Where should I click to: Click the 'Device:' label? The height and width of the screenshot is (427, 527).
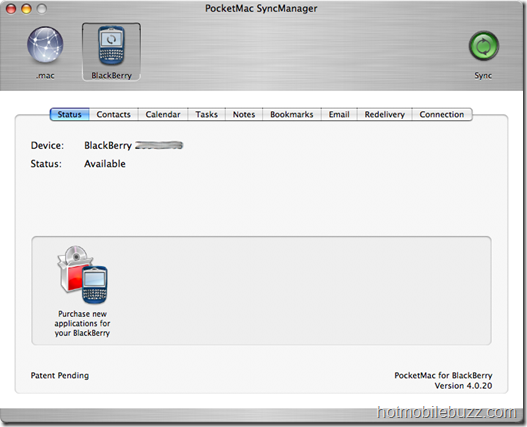click(x=47, y=145)
